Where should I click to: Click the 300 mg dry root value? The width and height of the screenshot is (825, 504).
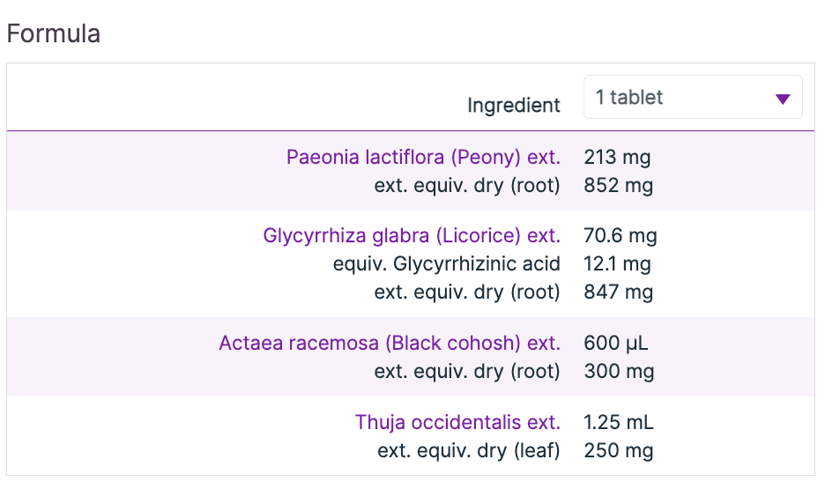(x=619, y=371)
